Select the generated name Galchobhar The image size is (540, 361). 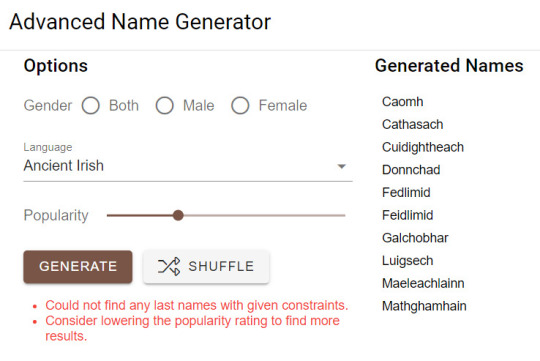pyautogui.click(x=415, y=238)
